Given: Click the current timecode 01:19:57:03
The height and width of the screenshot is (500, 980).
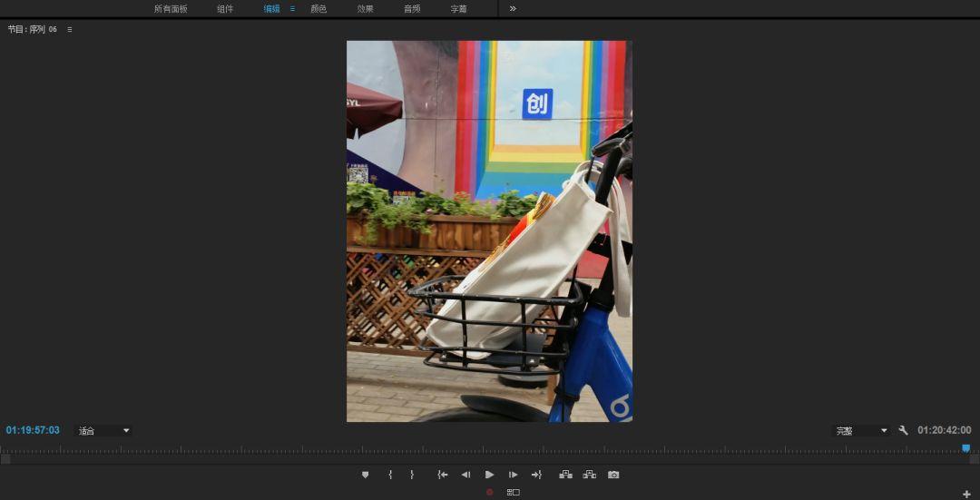Looking at the screenshot, I should pos(34,430).
